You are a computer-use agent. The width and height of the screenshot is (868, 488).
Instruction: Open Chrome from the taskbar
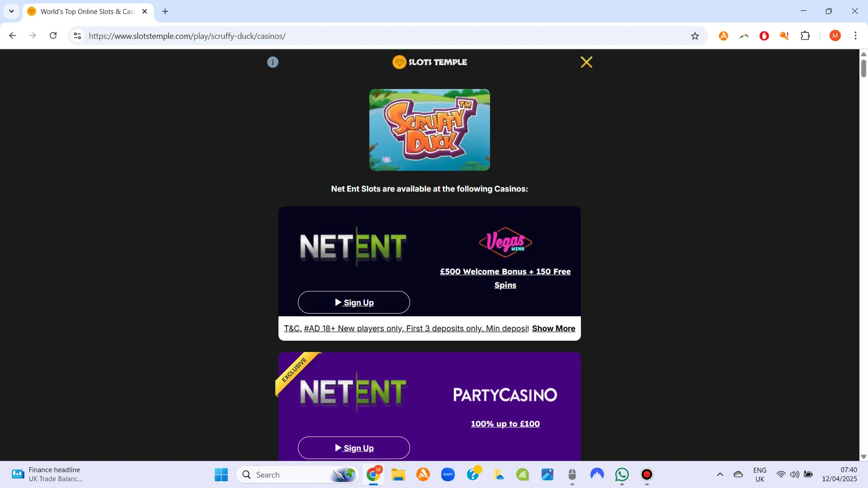click(373, 474)
